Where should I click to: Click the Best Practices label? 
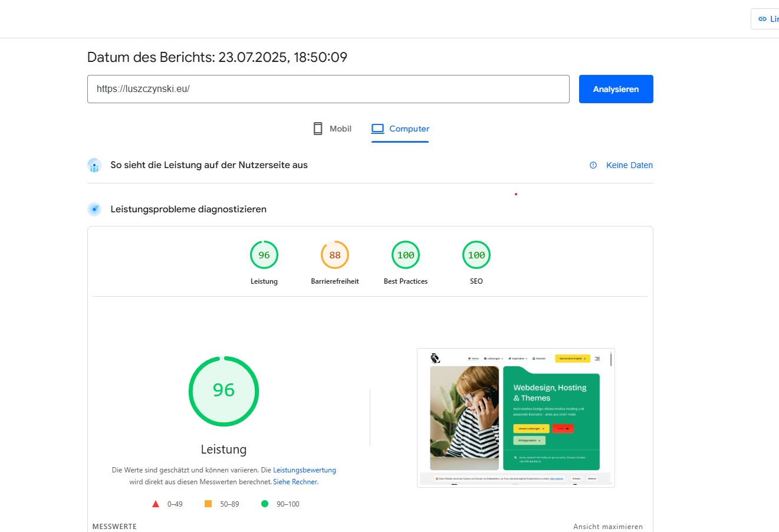click(406, 281)
